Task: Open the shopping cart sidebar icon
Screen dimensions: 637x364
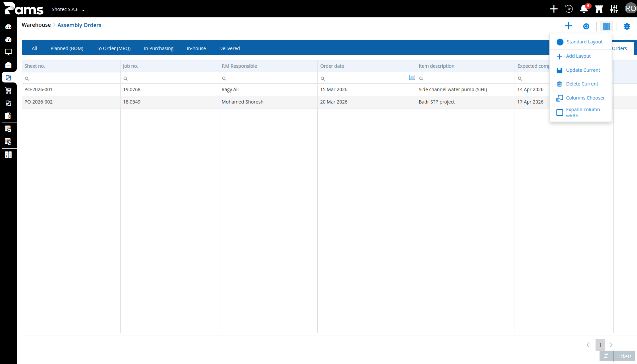Action: 8,90
